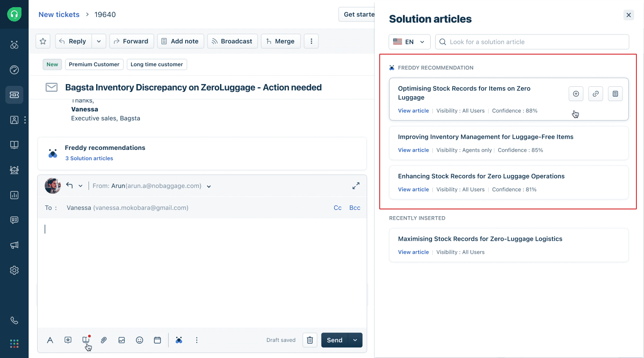Click the solution article search field
The image size is (644, 358).
pos(532,42)
